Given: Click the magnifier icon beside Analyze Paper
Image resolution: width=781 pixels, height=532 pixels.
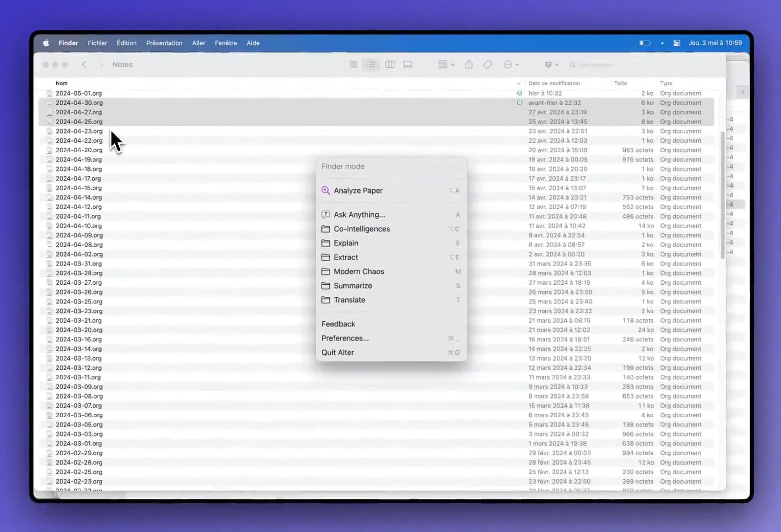Looking at the screenshot, I should click(325, 190).
